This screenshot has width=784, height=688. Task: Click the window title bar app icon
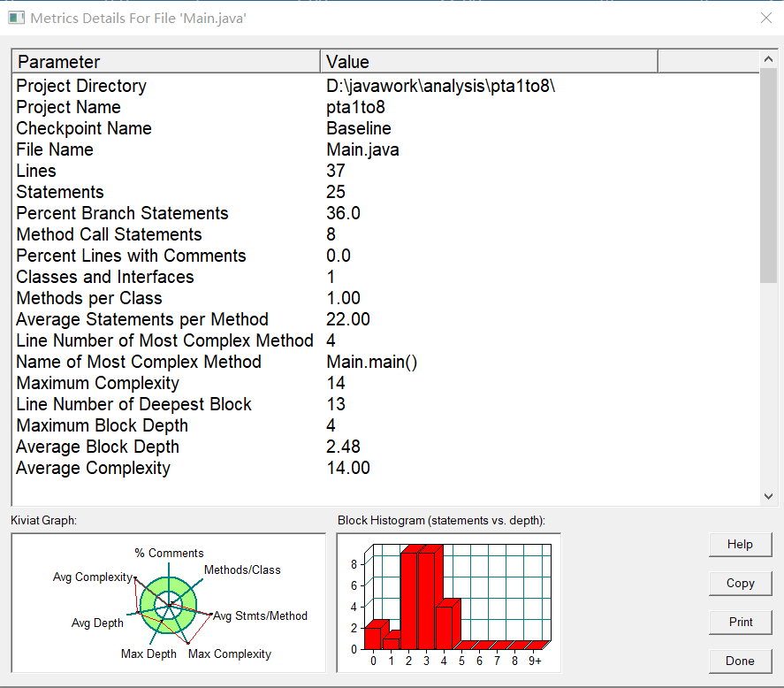point(17,18)
